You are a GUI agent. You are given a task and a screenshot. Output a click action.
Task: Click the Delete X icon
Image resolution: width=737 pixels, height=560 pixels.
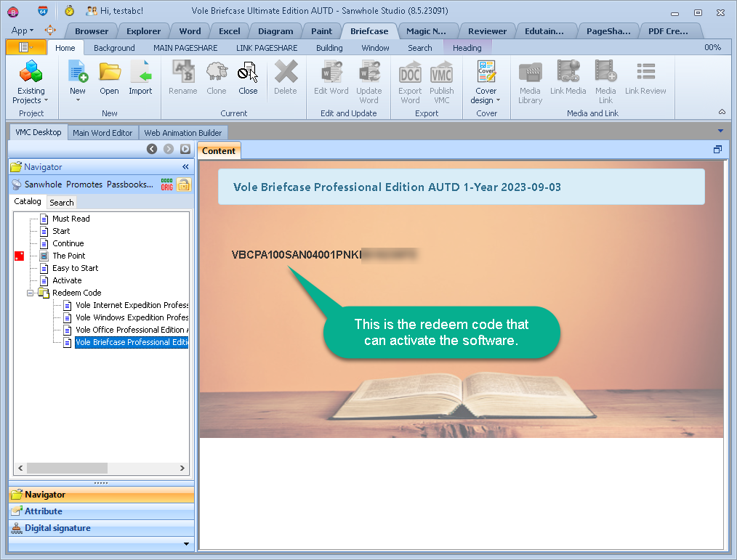(286, 78)
